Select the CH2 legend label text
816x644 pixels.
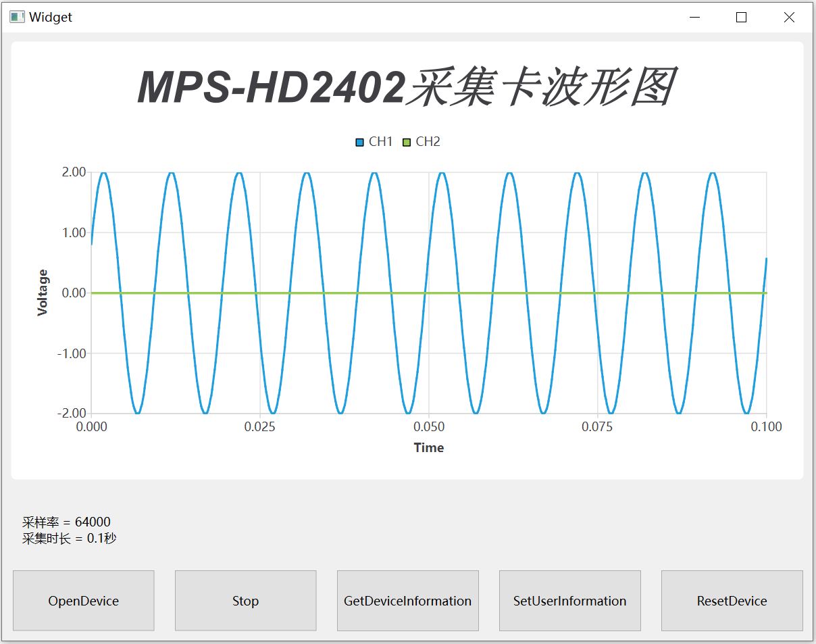click(428, 142)
